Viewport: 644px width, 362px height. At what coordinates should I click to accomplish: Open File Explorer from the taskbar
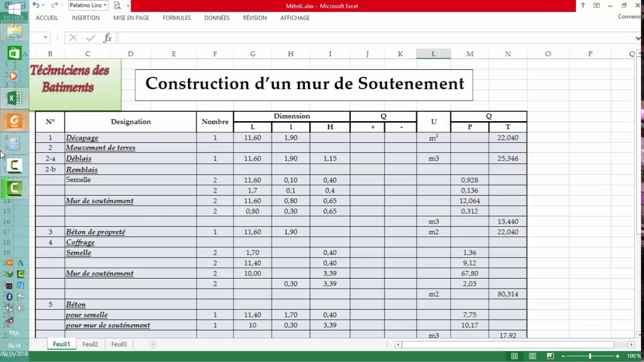pos(14,32)
